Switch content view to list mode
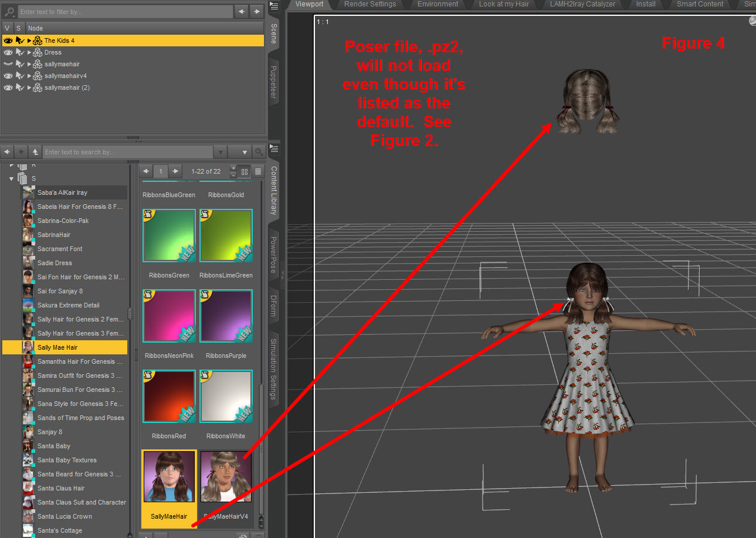The width and height of the screenshot is (756, 538). tap(257, 172)
